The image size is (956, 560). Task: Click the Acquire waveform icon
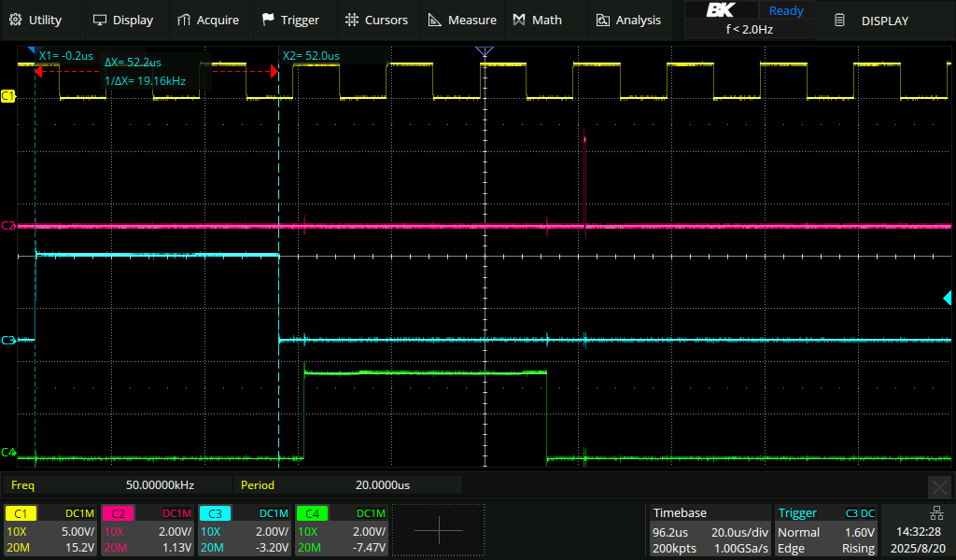coord(184,21)
